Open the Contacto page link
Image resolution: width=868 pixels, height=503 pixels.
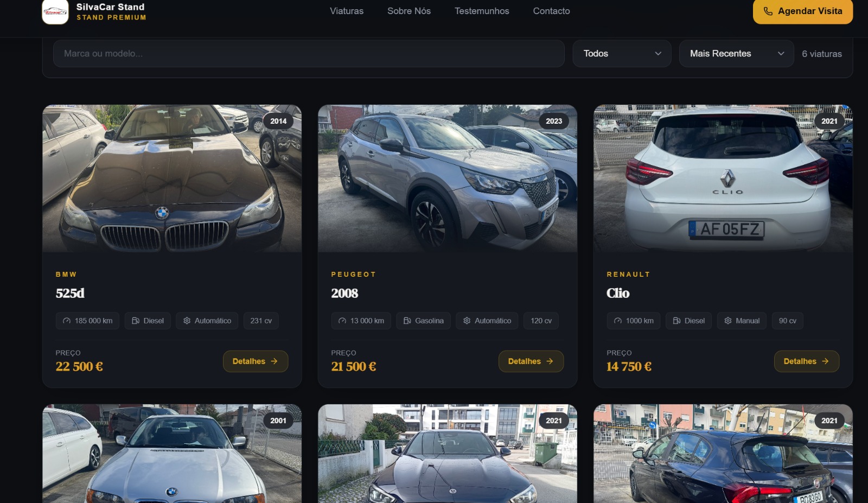tap(551, 11)
